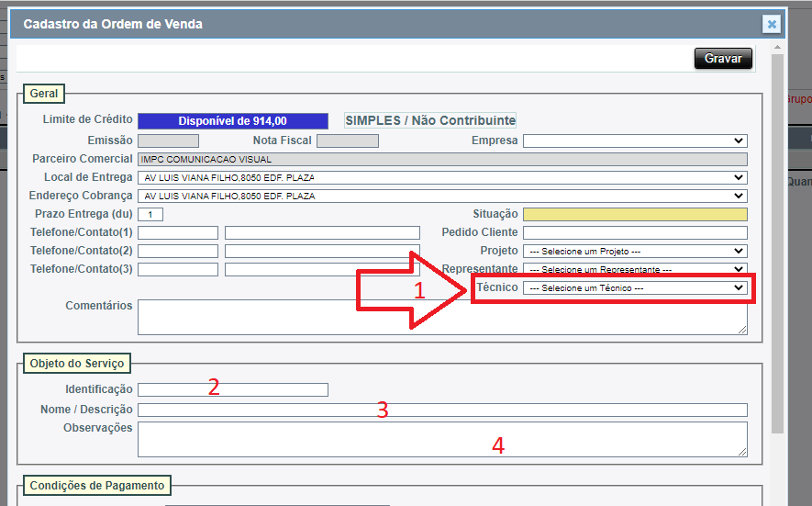Focus the Pedido Cliente input field
The width and height of the screenshot is (812, 506).
634,233
